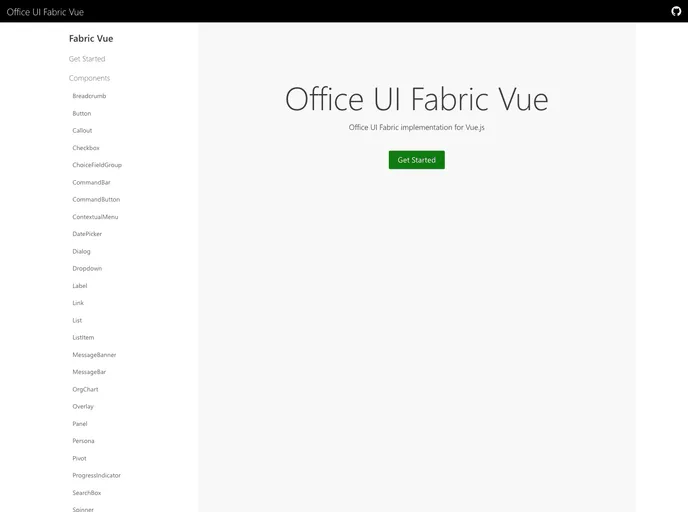Open the Breadcrumb component page
688x512 pixels.
[x=89, y=96]
